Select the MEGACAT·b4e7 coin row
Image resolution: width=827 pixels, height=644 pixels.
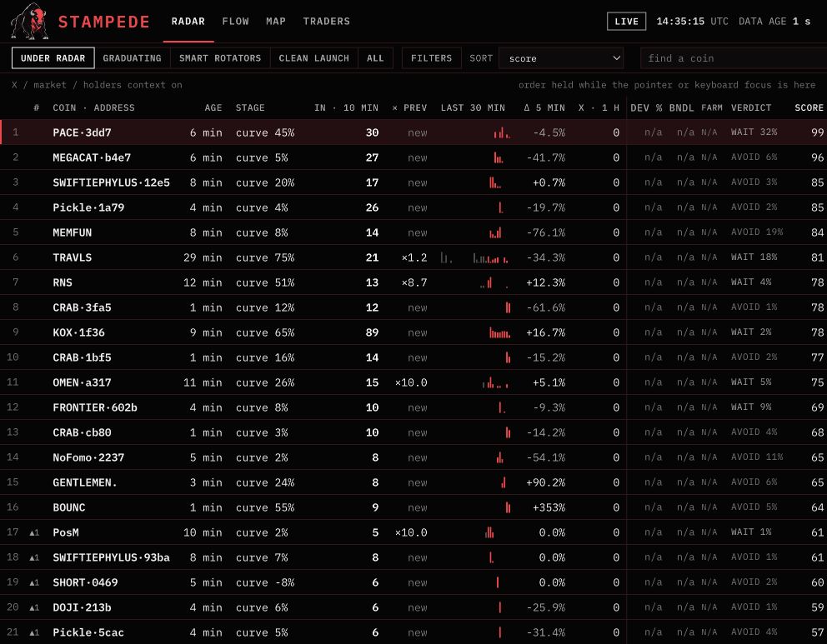pyautogui.click(x=413, y=157)
